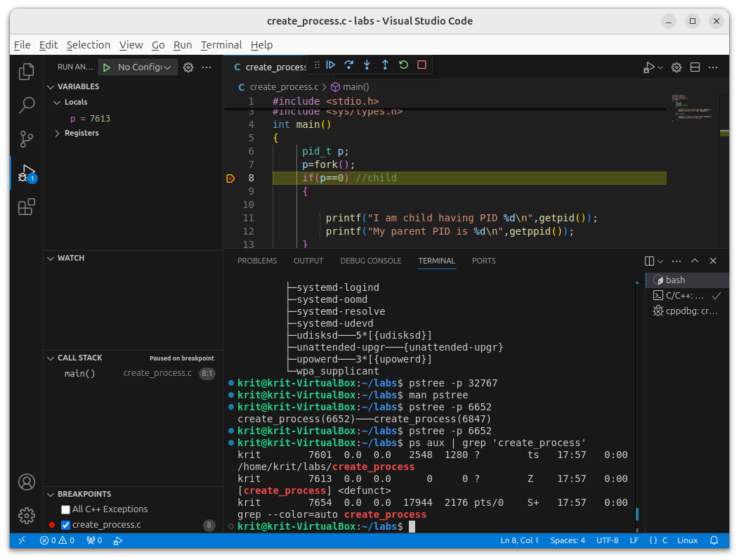Click the Continue debug button
Viewport: 739px width, 560px height.
click(x=330, y=65)
